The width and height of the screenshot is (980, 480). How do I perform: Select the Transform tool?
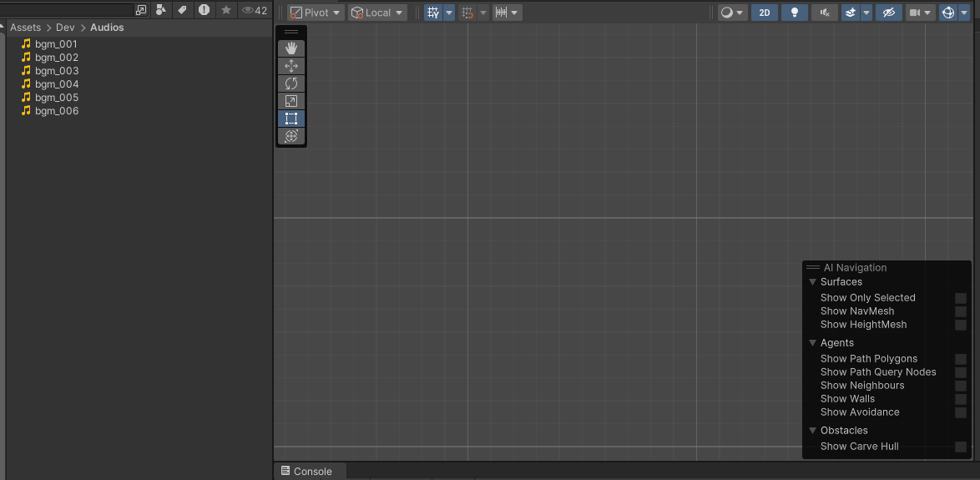(291, 136)
